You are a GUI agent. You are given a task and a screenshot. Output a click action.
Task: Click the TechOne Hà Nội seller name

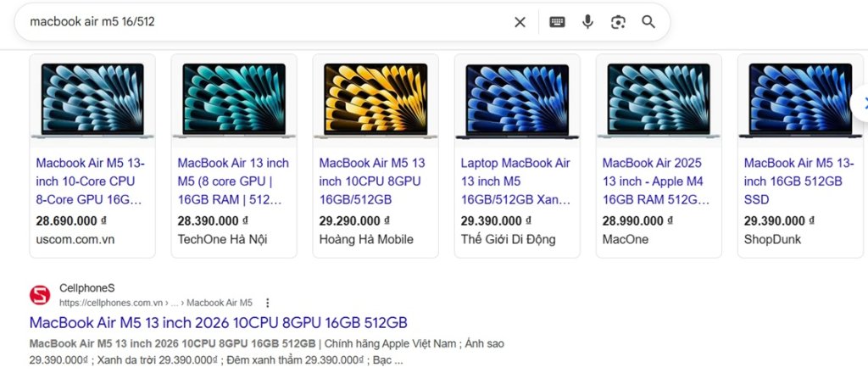click(223, 240)
